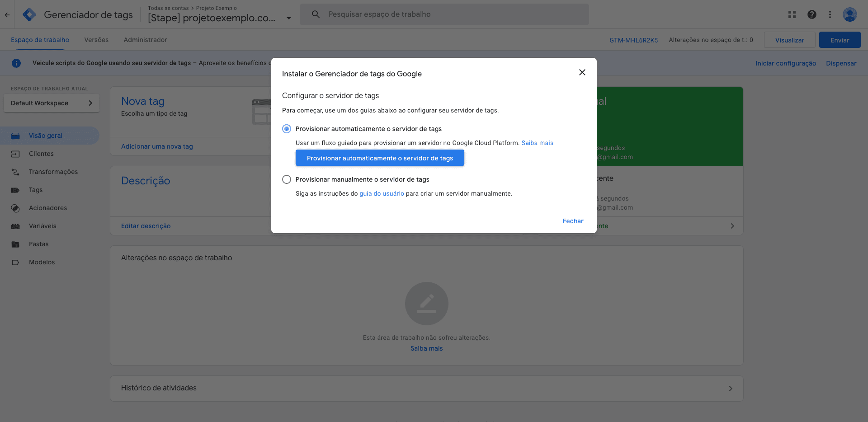The height and width of the screenshot is (422, 868).
Task: Open the three-dot more options menu
Action: pos(830,14)
